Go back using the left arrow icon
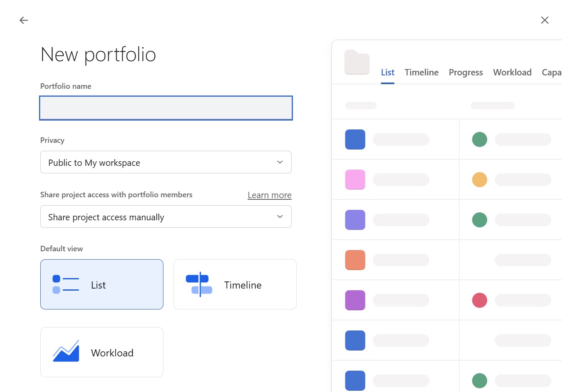Image resolution: width=562 pixels, height=392 pixels. [x=24, y=20]
